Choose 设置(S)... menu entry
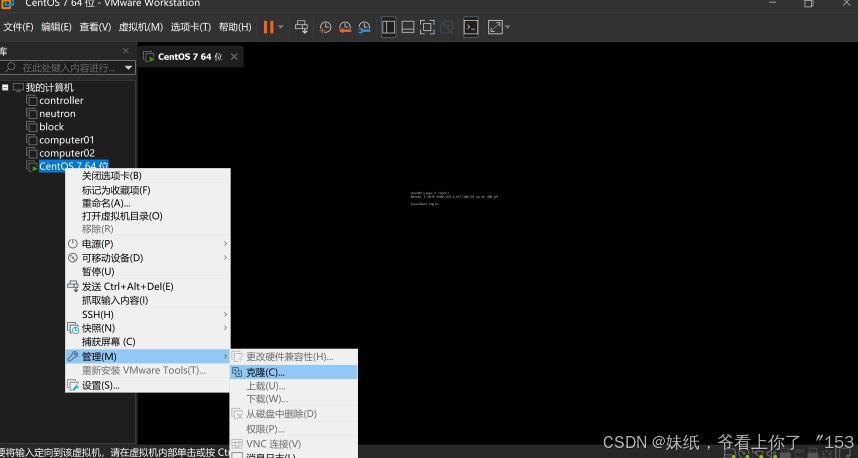The height and width of the screenshot is (458, 858). [x=148, y=385]
